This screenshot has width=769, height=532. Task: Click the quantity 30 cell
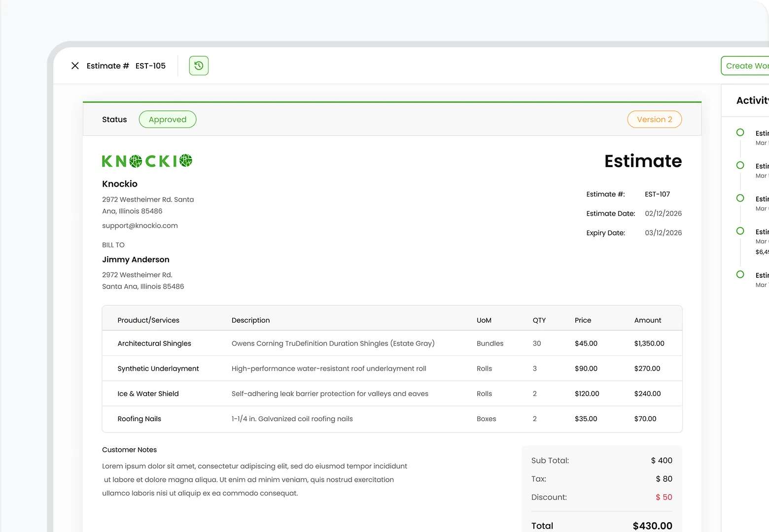click(x=537, y=343)
